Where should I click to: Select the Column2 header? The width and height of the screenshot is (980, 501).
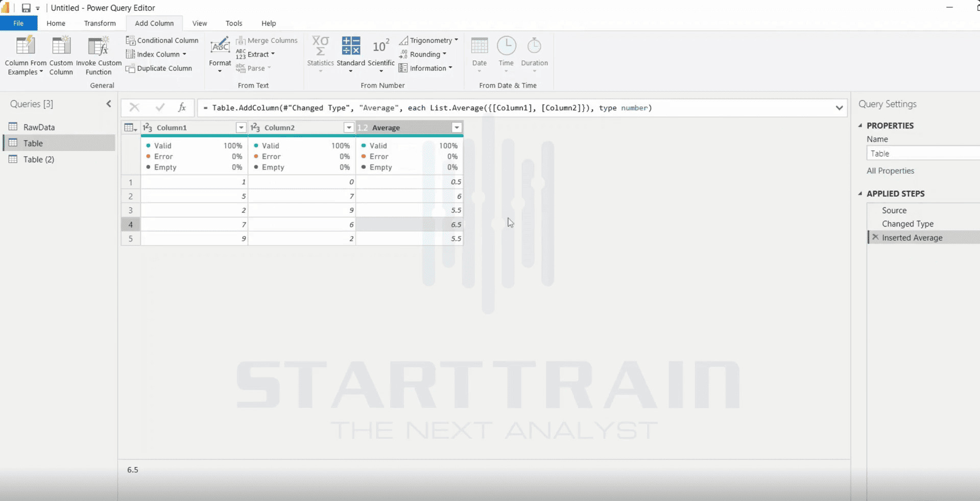click(x=301, y=128)
